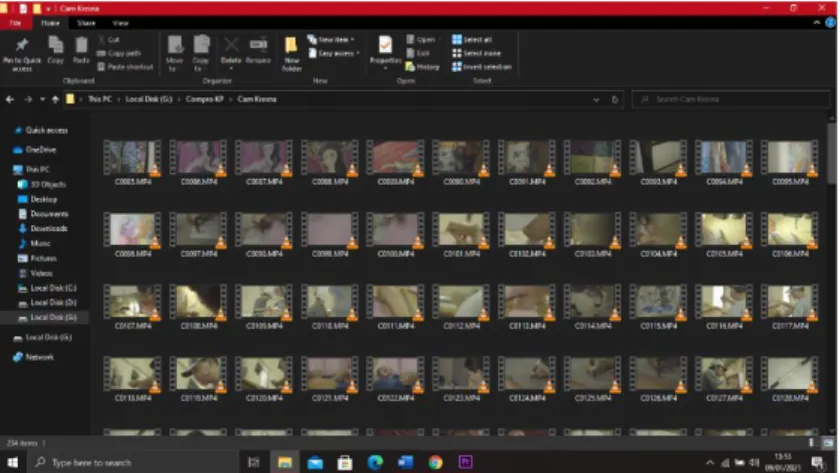This screenshot has height=473, width=840.
Task: Open the Move to dropdown
Action: pyautogui.click(x=175, y=53)
